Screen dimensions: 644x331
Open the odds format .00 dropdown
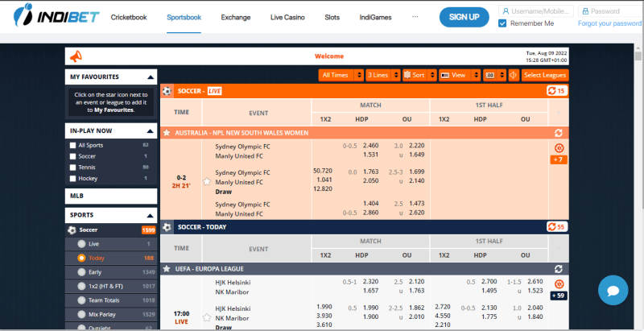point(494,75)
